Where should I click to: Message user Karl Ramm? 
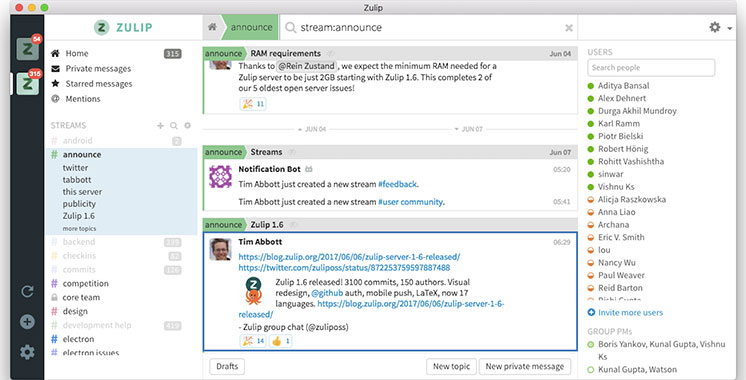618,123
